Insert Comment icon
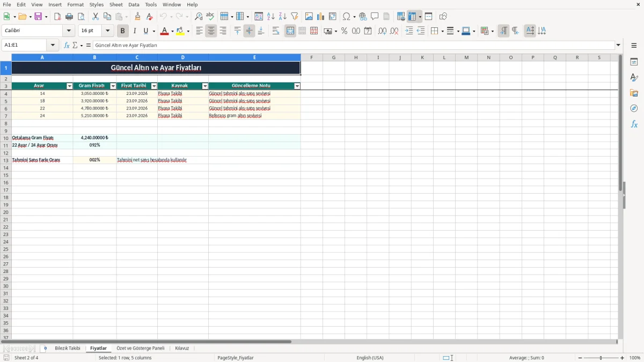Image resolution: width=644 pixels, height=362 pixels. (375, 17)
